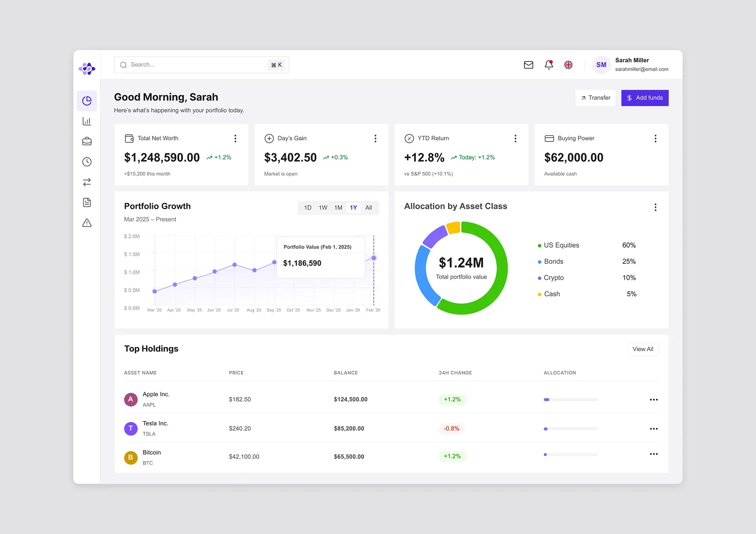The height and width of the screenshot is (534, 756).
Task: Open the Total Net Worth options menu
Action: 235,138
